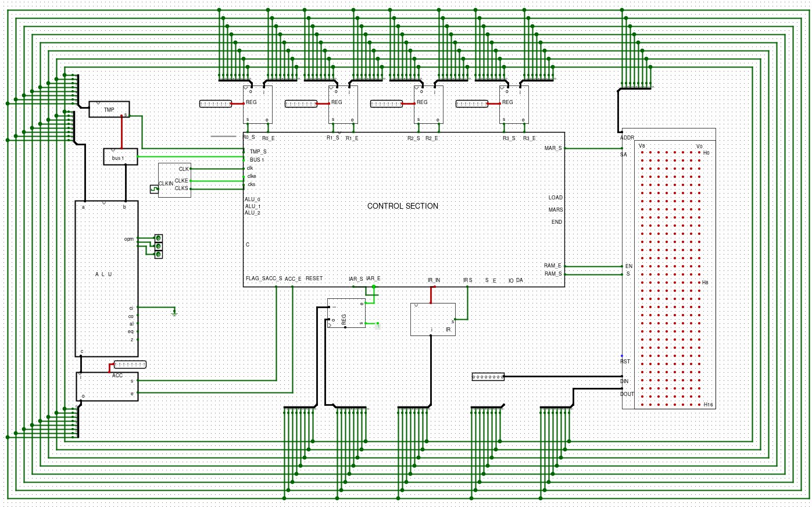Select the TMP register component
The image size is (812, 507).
(109, 109)
